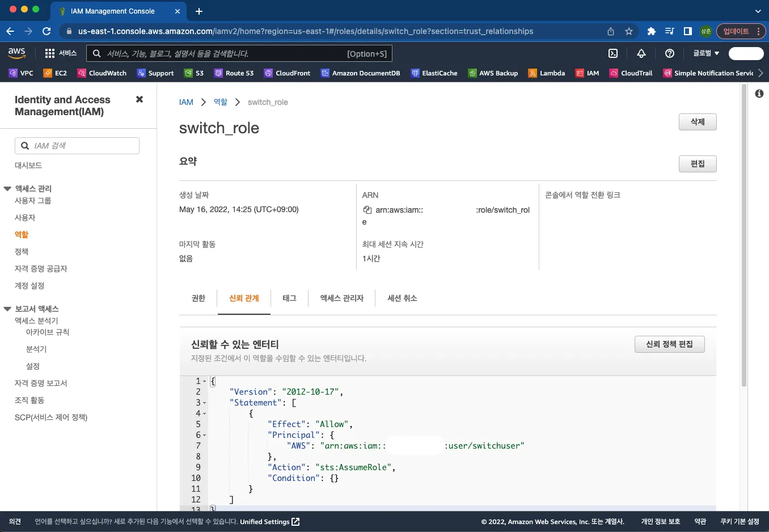Fold the Principal block at line 6

point(204,435)
